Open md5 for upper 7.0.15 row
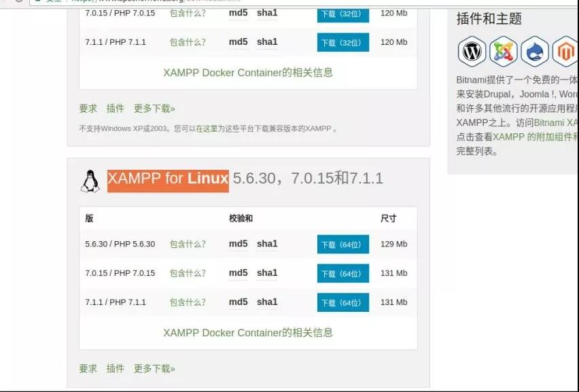579x392 pixels. point(238,13)
